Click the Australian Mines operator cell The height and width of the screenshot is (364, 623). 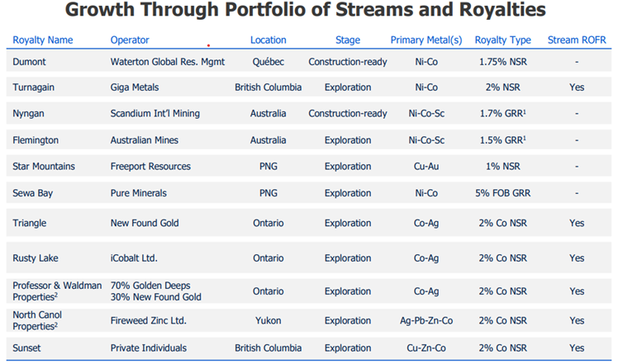tap(145, 140)
